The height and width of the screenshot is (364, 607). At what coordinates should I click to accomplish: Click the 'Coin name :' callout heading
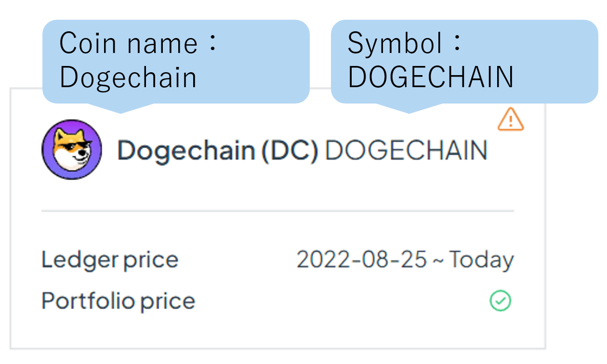[x=139, y=43]
